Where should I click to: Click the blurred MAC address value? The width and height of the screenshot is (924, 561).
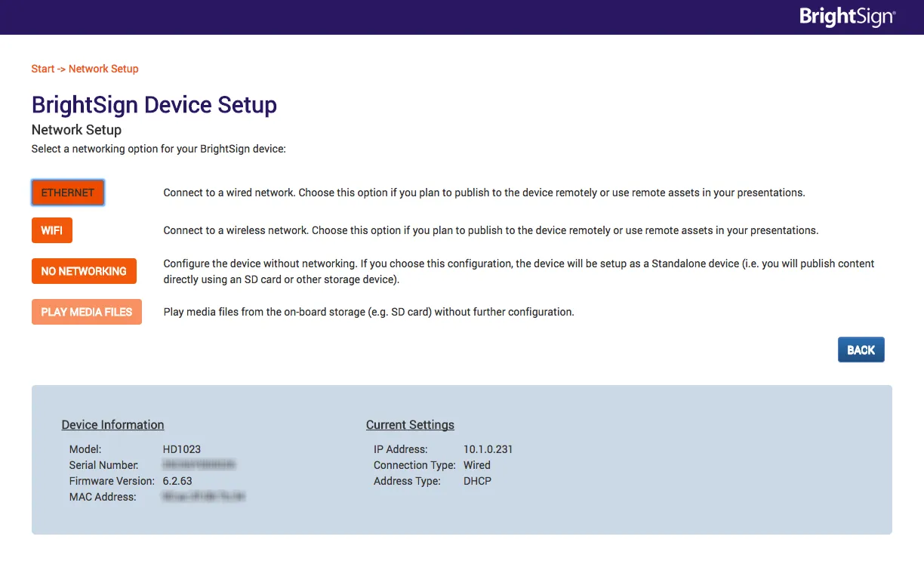[x=204, y=497]
